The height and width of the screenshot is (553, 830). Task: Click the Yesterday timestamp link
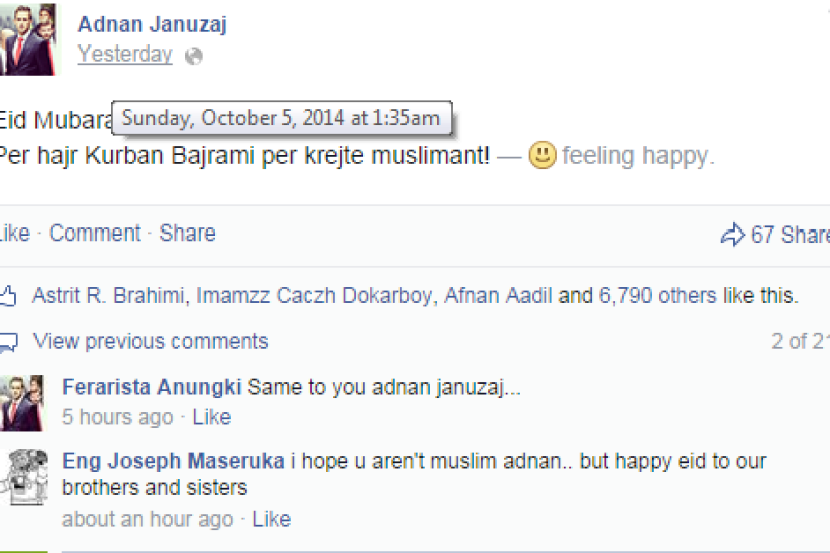[x=125, y=54]
